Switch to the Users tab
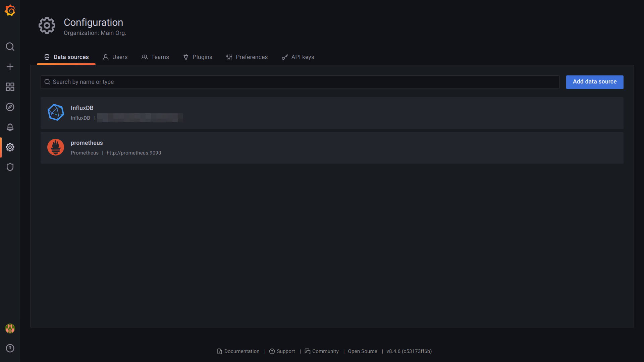 [x=115, y=57]
